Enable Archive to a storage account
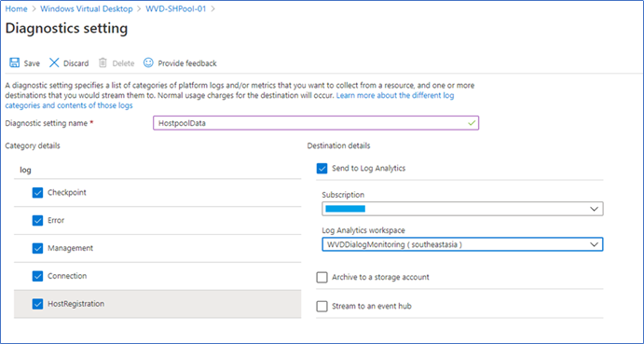The image size is (644, 344). (322, 278)
